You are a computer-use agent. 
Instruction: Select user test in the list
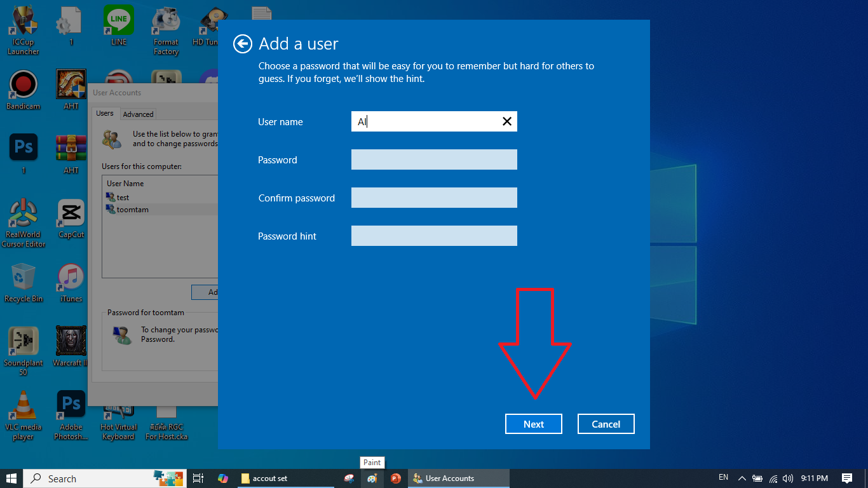click(123, 198)
